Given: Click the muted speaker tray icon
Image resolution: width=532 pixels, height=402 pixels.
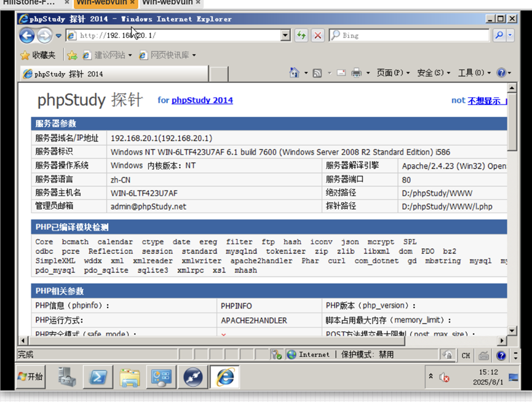Looking at the screenshot, I should pyautogui.click(x=444, y=377).
